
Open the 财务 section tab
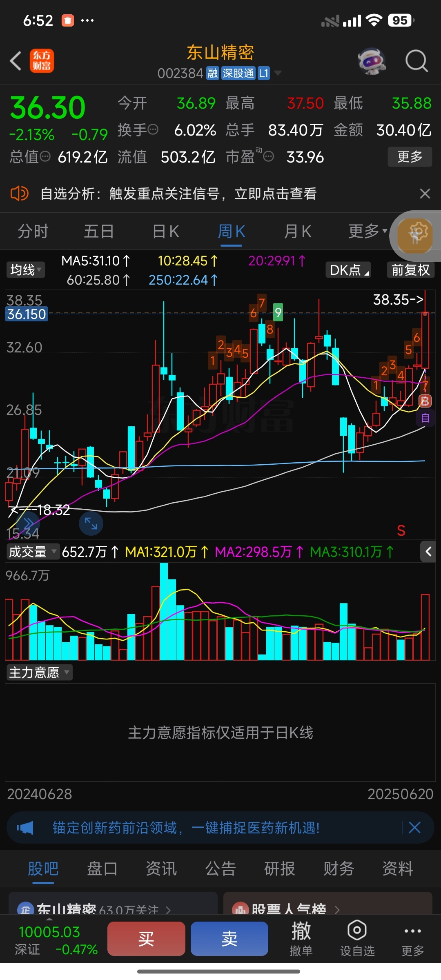point(339,869)
